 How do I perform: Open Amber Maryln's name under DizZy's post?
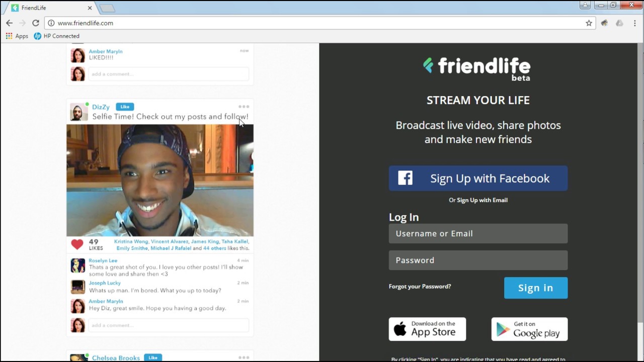[106, 301]
